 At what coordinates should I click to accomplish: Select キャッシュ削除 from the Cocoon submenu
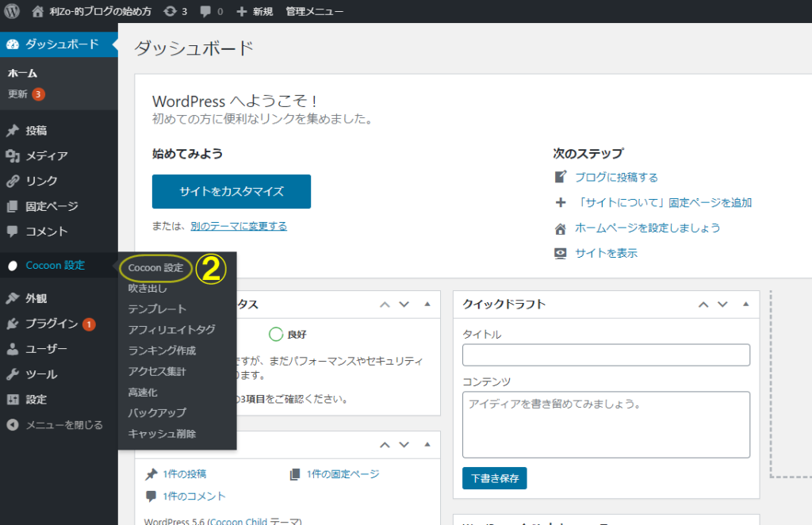(x=162, y=434)
